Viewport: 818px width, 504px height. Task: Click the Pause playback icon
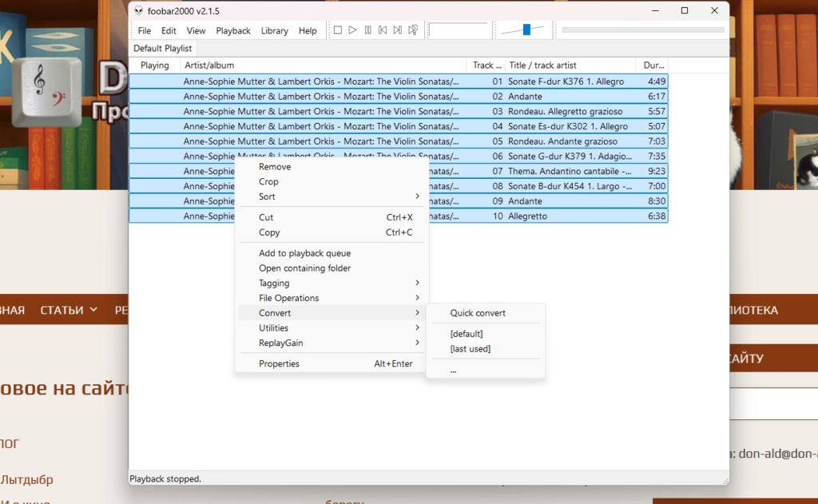click(367, 30)
